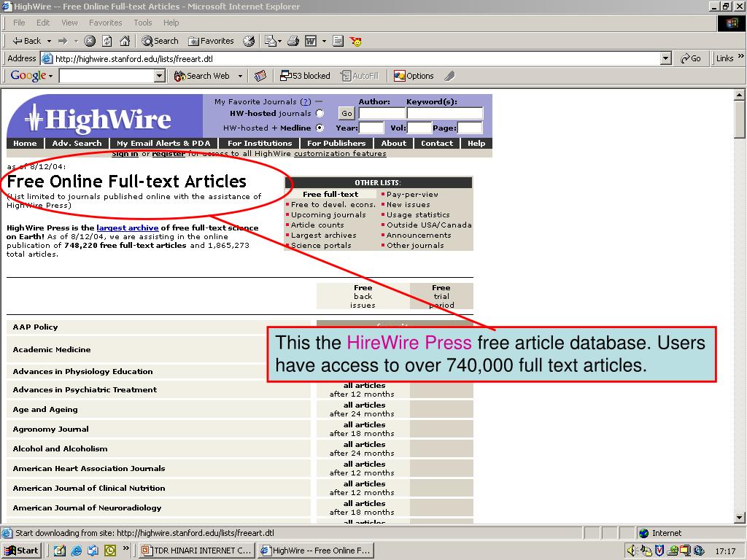This screenshot has width=747, height=560.
Task: Go to the Home page icon
Action: tap(125, 41)
